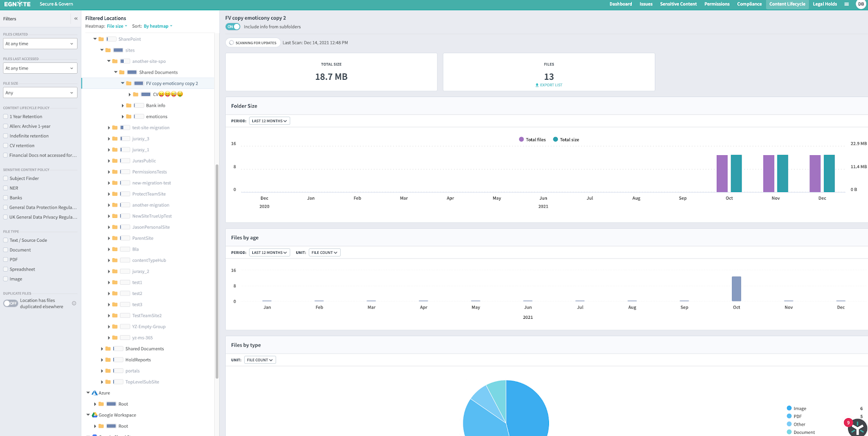The height and width of the screenshot is (436, 868).
Task: Enable the PDF file type checkbox
Action: pos(5,260)
